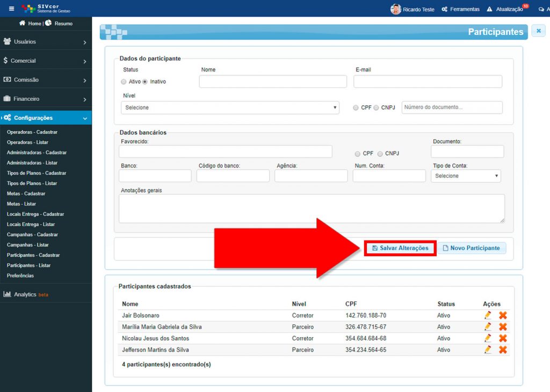Open the Preferências link

pos(20,275)
